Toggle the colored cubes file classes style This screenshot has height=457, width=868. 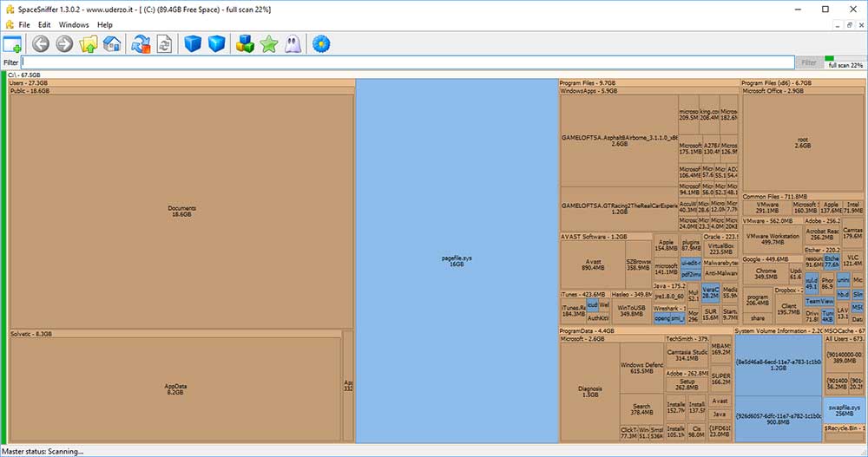coord(245,43)
